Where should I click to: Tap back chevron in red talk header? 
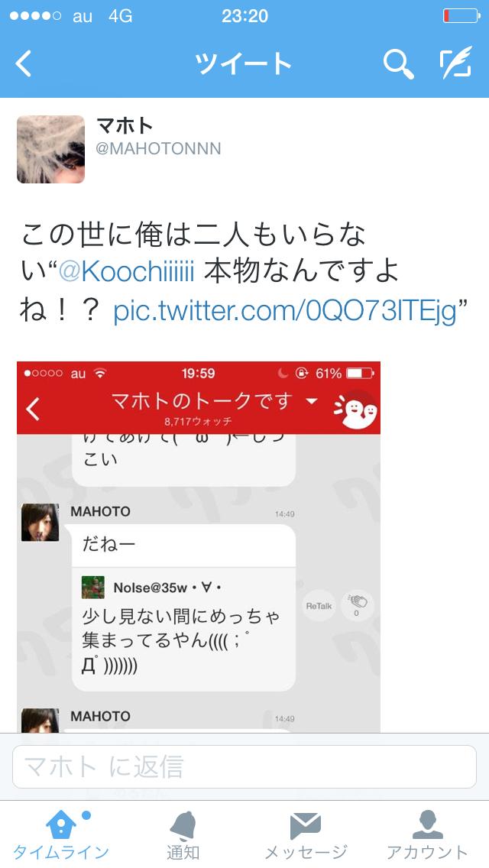click(x=33, y=409)
